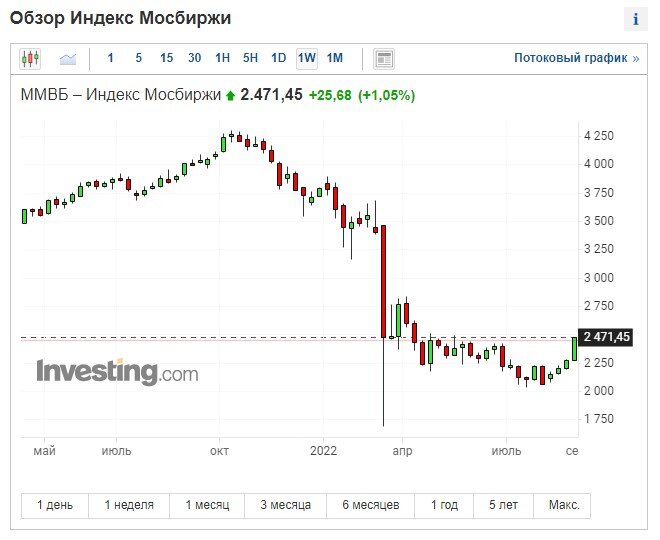Select the 1M interval button
Screen dimensions: 660x540
click(335, 58)
